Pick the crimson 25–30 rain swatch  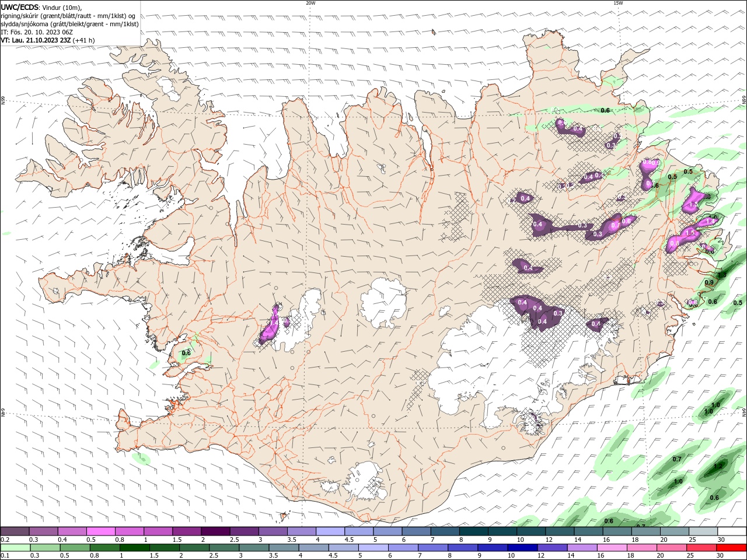click(700, 548)
